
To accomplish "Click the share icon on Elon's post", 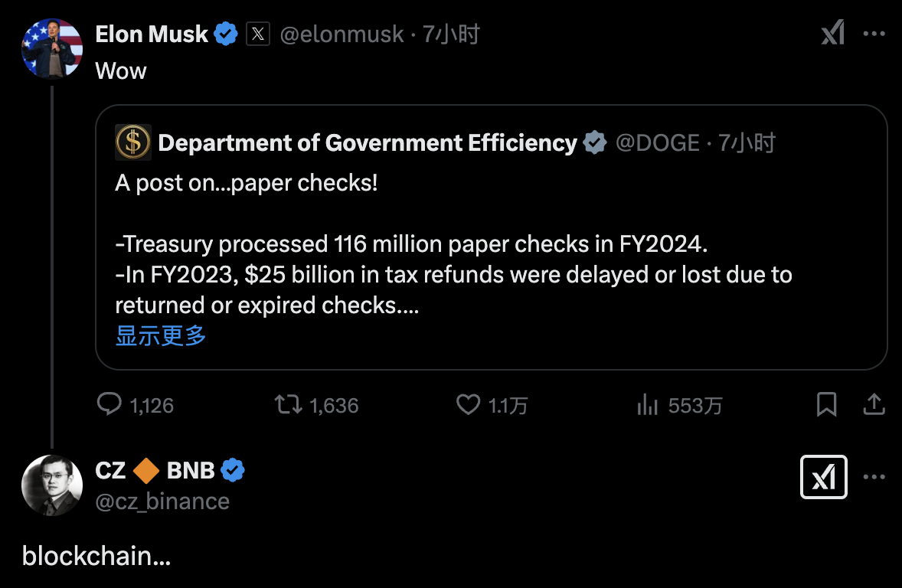I will pyautogui.click(x=874, y=404).
